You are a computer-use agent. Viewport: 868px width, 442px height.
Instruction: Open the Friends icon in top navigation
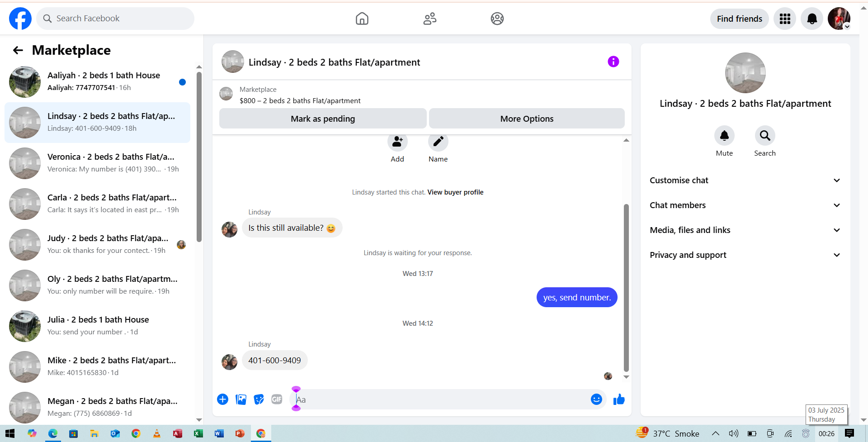click(x=430, y=19)
